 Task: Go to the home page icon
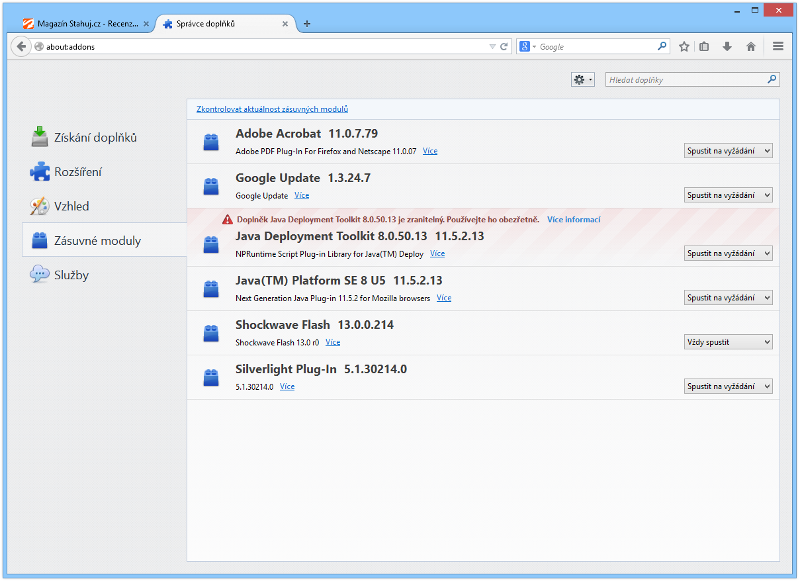[x=751, y=47]
